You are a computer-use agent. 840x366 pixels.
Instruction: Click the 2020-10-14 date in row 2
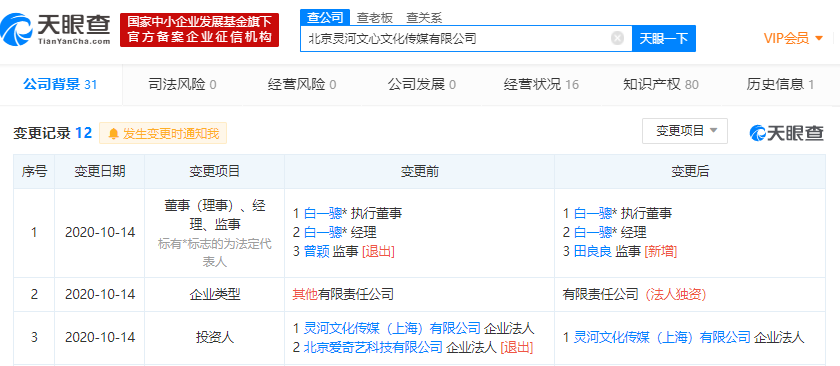pos(100,294)
